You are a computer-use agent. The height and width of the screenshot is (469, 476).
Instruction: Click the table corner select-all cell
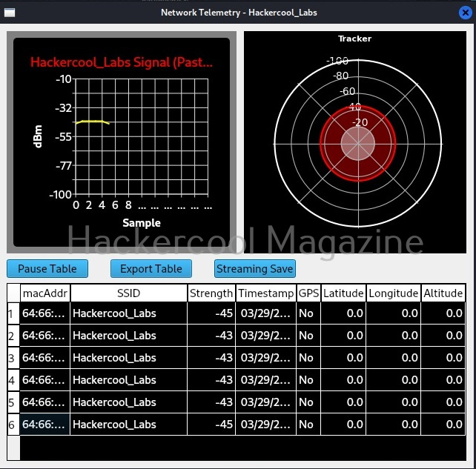13,293
